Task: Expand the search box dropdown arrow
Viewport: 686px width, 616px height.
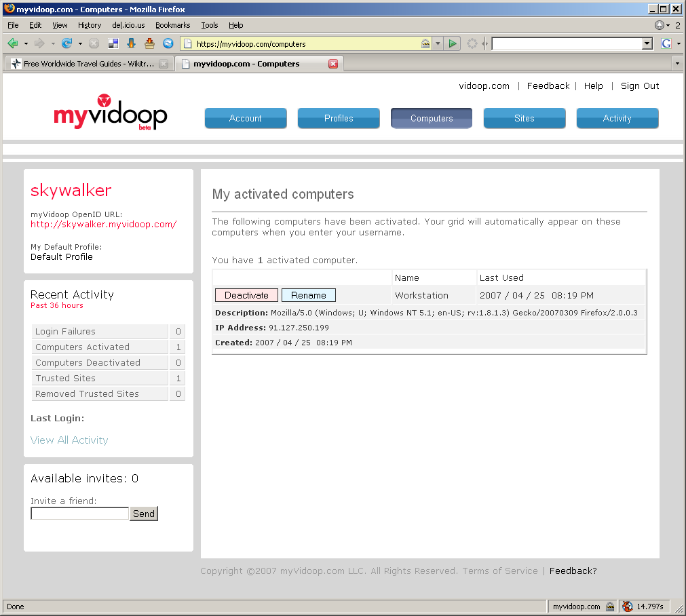Action: click(647, 43)
